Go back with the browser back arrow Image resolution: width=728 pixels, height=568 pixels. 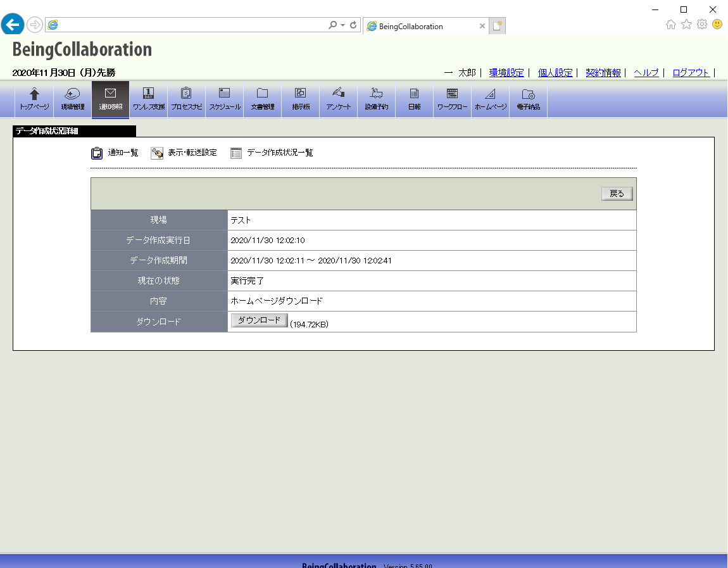13,24
